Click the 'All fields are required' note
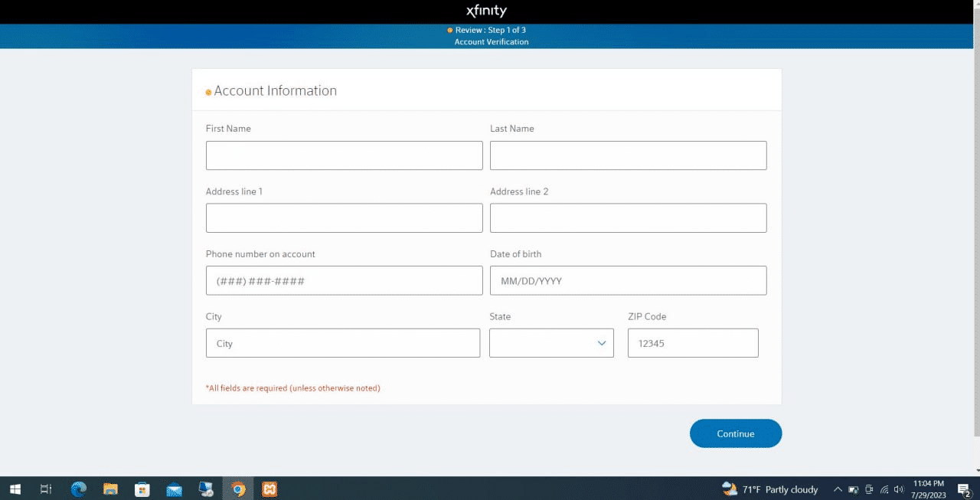 (x=293, y=388)
